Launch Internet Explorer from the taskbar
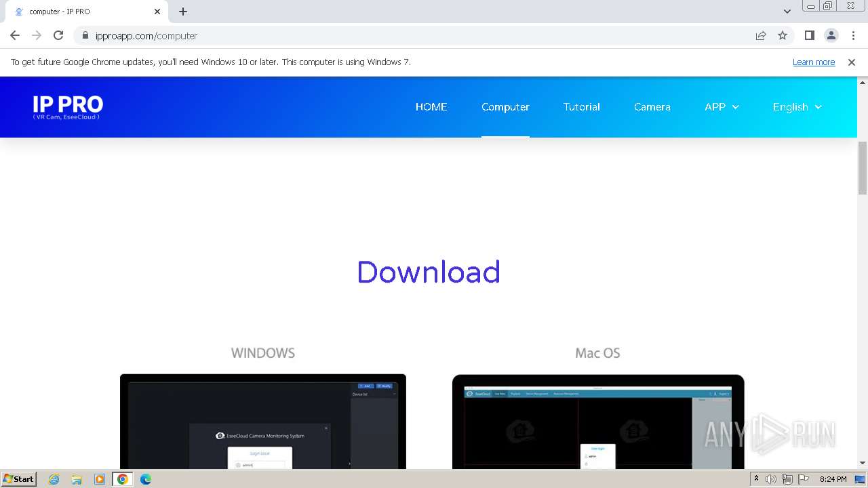Image resolution: width=868 pixels, height=488 pixels. 54,479
